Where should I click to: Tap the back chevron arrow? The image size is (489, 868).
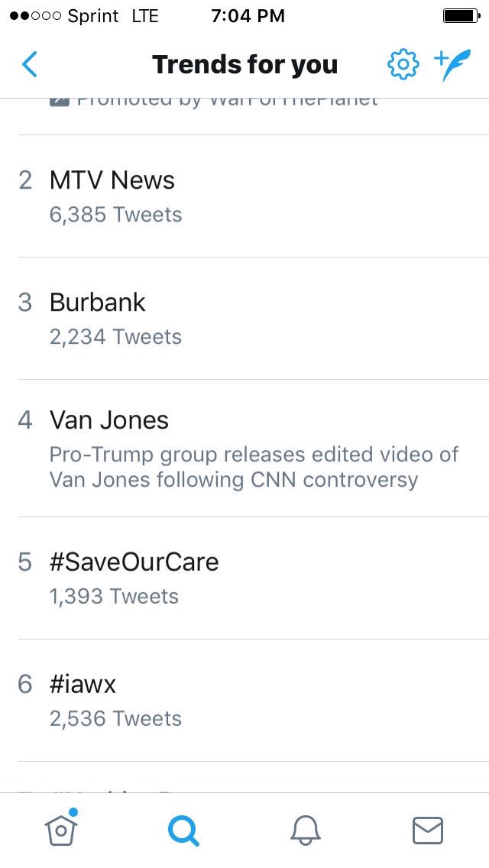click(x=29, y=65)
